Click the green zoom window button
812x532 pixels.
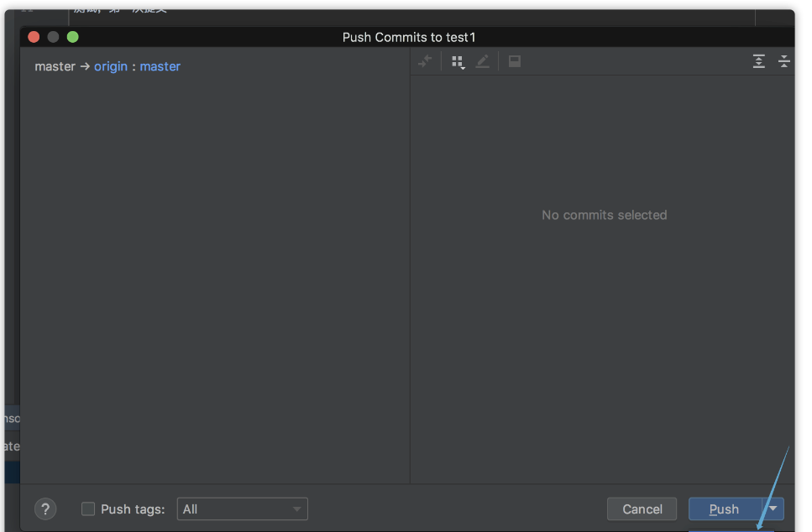[x=73, y=37]
